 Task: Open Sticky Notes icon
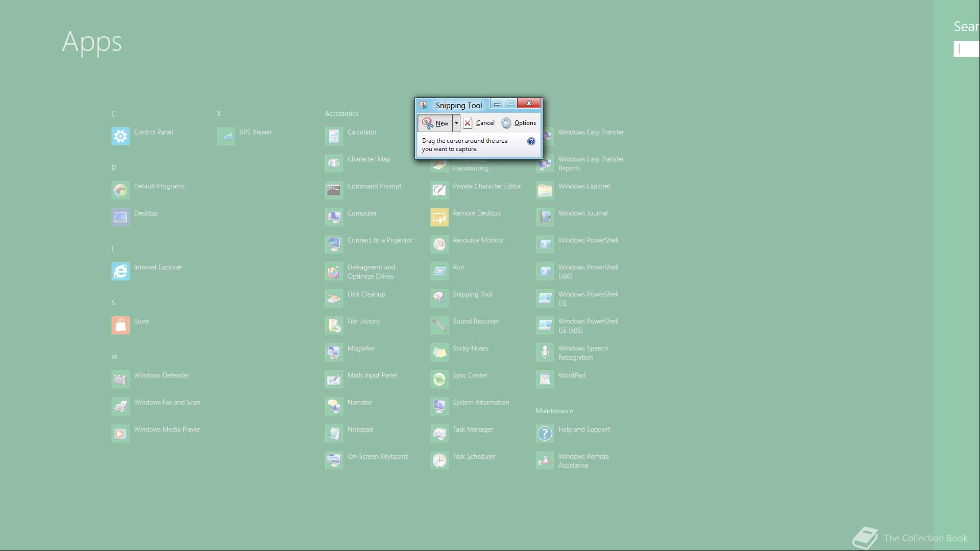pyautogui.click(x=439, y=353)
